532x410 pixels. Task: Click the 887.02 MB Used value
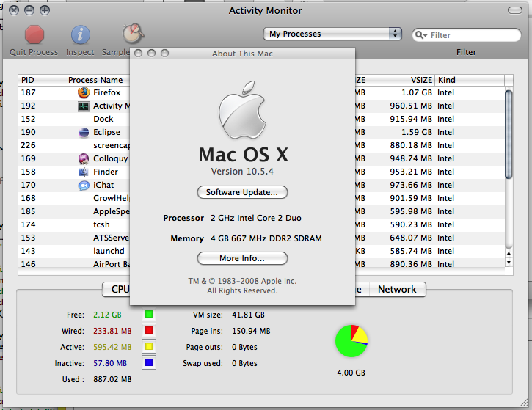[x=112, y=379]
